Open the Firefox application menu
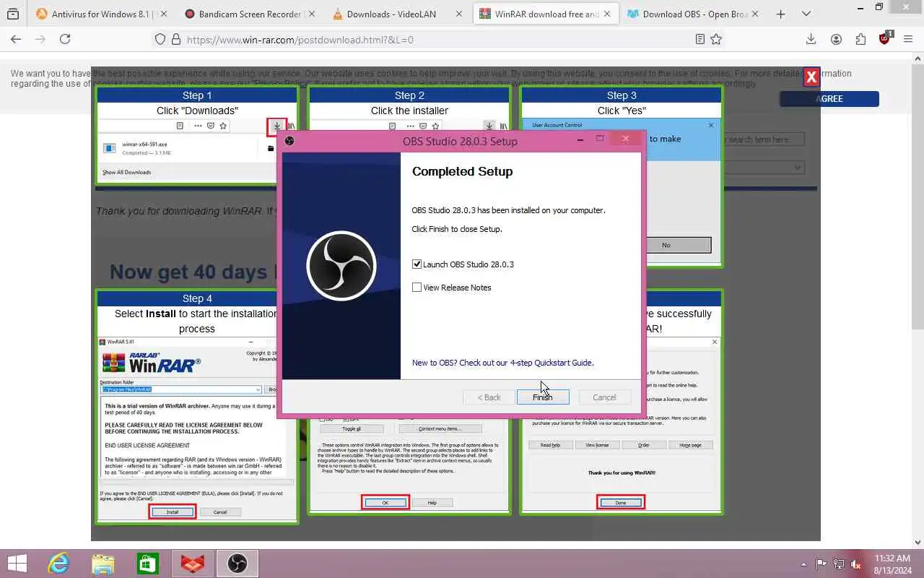Screen dimensions: 924x578 pyautogui.click(x=908, y=39)
